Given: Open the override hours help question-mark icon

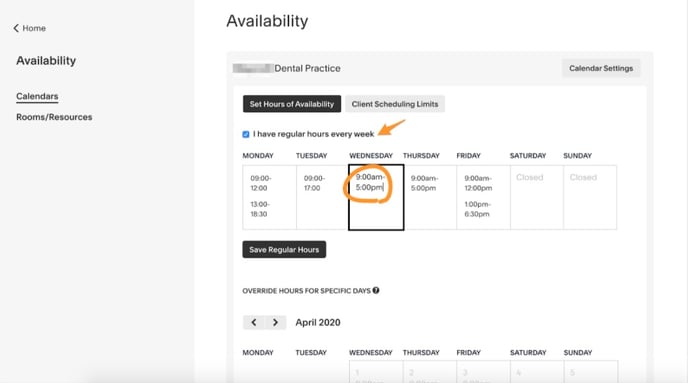Looking at the screenshot, I should [x=376, y=290].
